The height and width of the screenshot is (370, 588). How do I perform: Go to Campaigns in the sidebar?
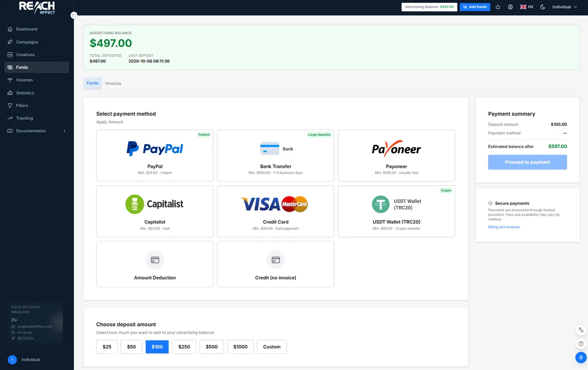point(37,42)
